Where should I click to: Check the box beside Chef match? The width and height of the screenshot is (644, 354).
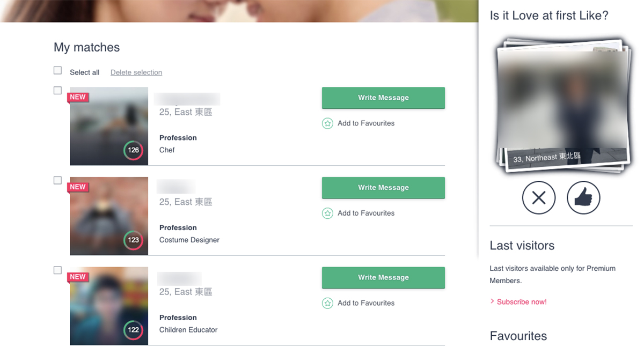pos(58,91)
